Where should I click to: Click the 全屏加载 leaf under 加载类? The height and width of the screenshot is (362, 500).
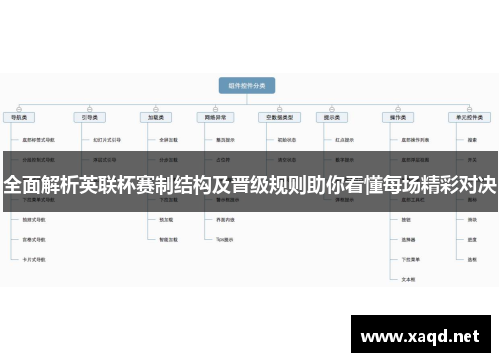[168, 140]
